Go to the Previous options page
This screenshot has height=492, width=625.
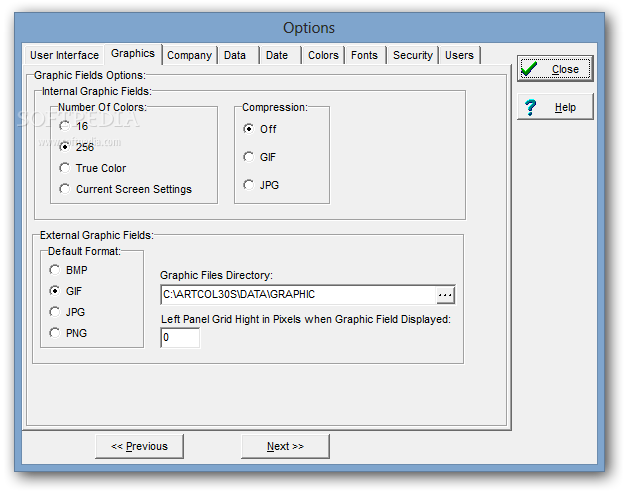[x=140, y=446]
